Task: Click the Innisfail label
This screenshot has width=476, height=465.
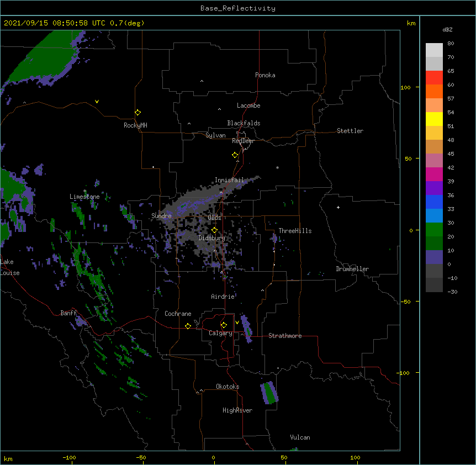Action: (x=229, y=180)
